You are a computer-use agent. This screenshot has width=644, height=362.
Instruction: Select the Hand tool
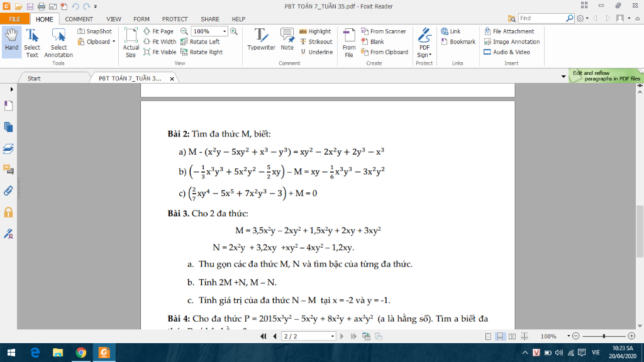[x=11, y=41]
